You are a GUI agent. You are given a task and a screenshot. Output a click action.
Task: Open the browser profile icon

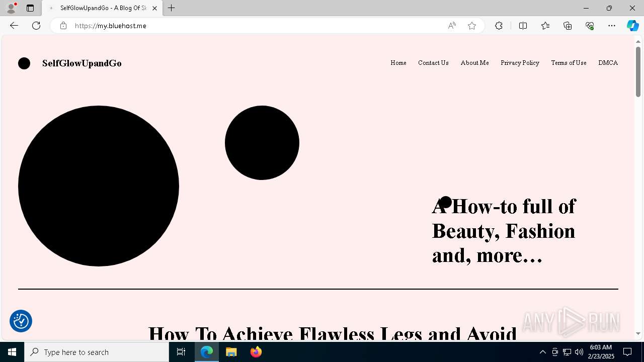click(x=11, y=8)
